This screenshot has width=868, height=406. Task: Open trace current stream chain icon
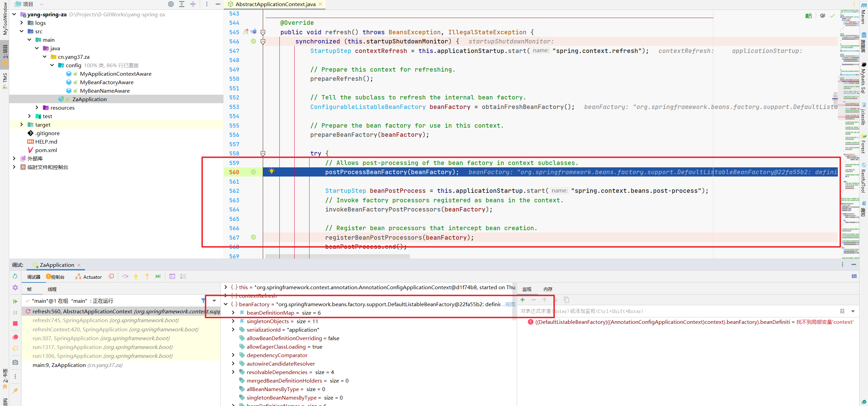click(183, 276)
